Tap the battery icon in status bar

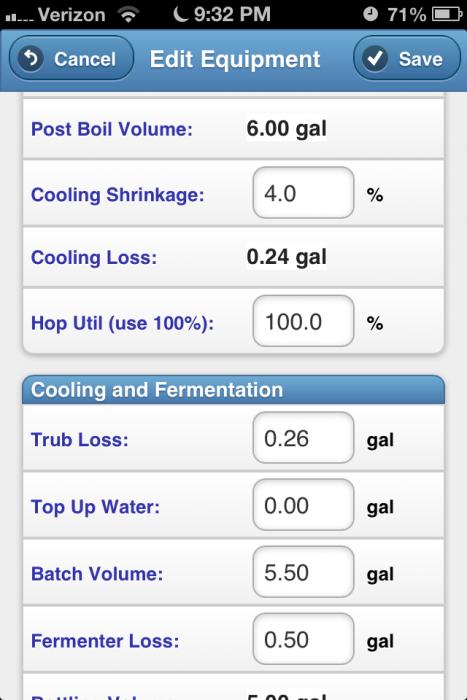[x=447, y=14]
